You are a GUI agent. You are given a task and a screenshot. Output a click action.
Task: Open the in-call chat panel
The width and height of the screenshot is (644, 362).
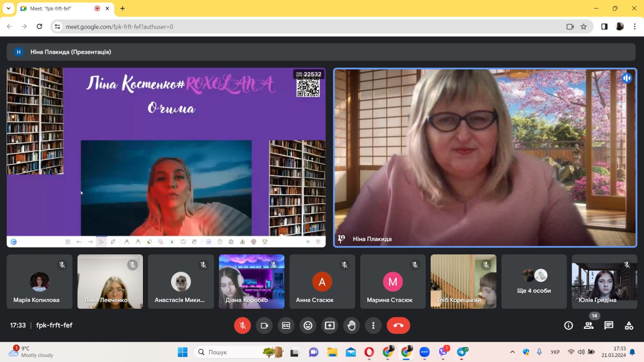(609, 325)
